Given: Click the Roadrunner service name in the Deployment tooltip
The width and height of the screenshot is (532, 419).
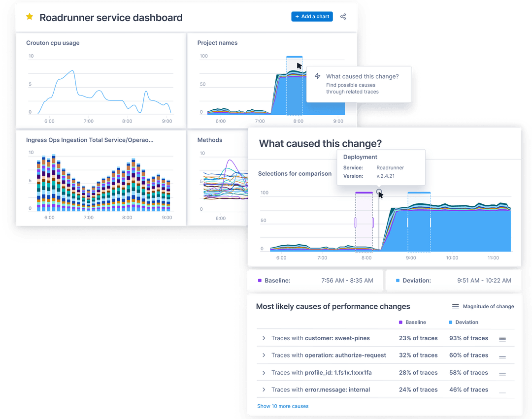Looking at the screenshot, I should (x=390, y=167).
